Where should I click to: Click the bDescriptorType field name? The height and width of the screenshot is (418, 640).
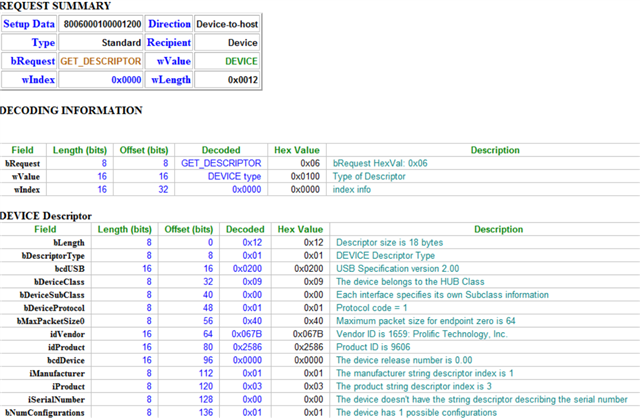coord(53,256)
